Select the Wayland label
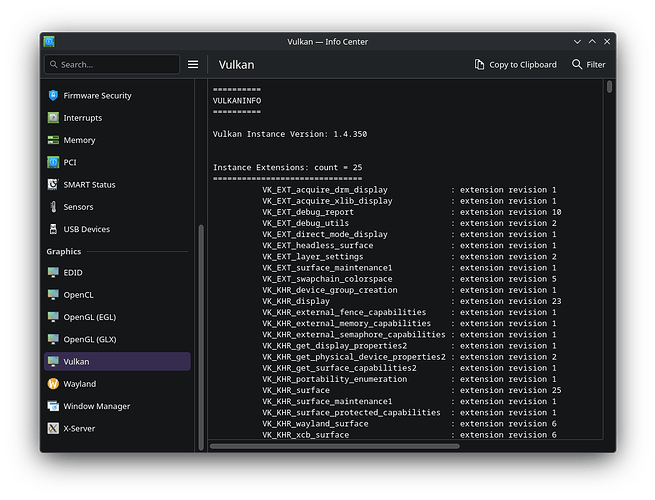This screenshot has height=500, width=655. click(x=79, y=384)
